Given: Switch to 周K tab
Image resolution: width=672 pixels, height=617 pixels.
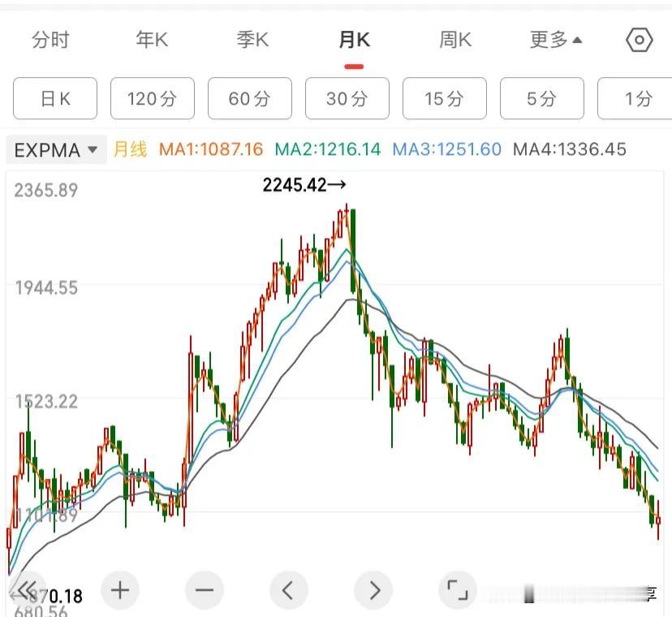Looking at the screenshot, I should click(x=455, y=40).
